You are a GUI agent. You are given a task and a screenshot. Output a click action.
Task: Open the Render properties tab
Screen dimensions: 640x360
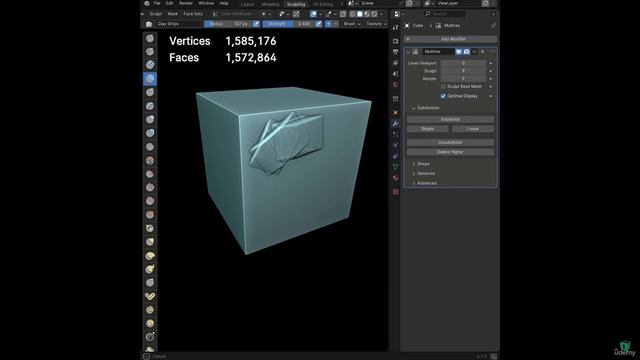tap(395, 41)
